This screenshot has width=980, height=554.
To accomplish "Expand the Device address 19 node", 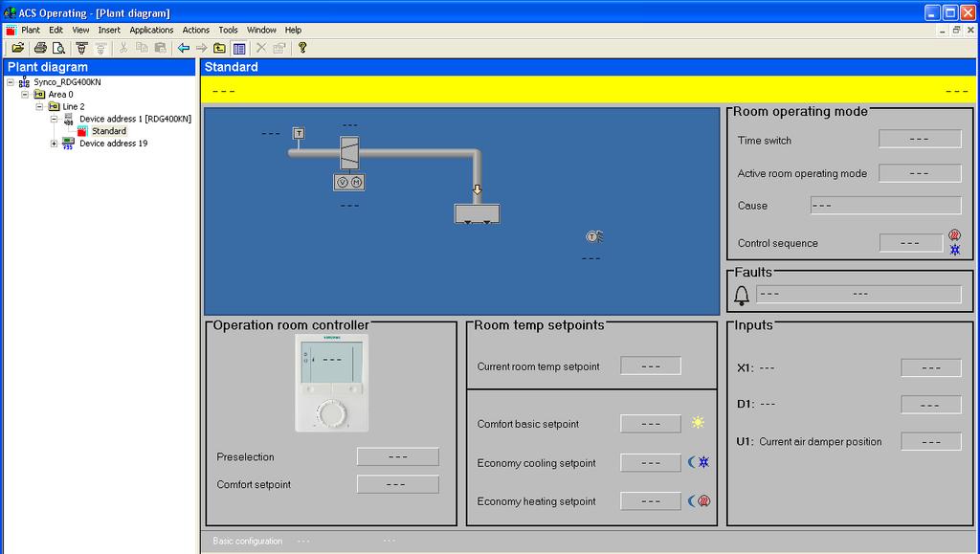I will coord(54,143).
